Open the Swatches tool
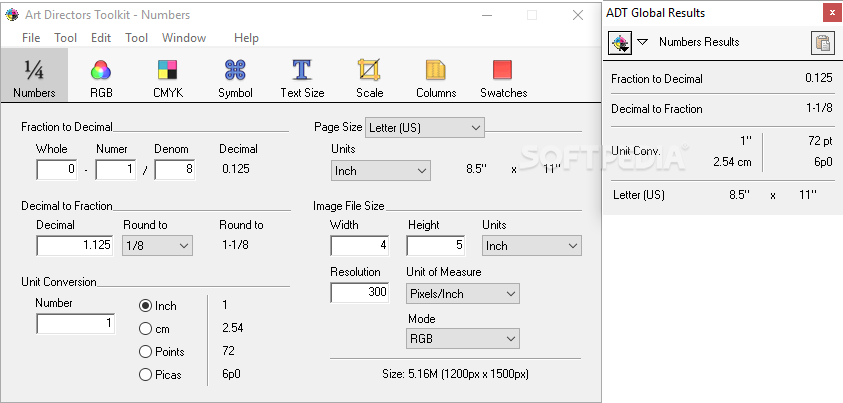The height and width of the screenshot is (403, 843). point(503,78)
